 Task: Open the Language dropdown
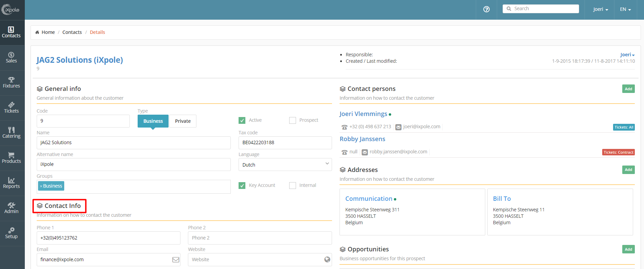285,165
